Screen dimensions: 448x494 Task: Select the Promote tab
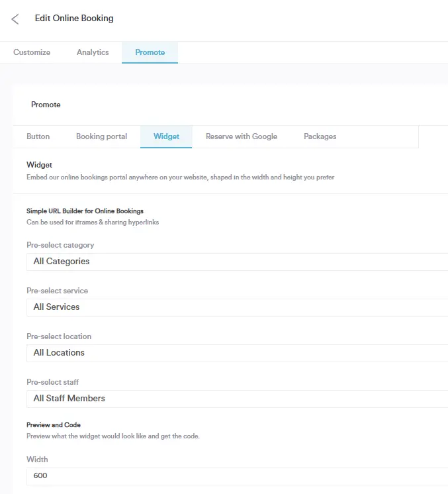pos(150,52)
